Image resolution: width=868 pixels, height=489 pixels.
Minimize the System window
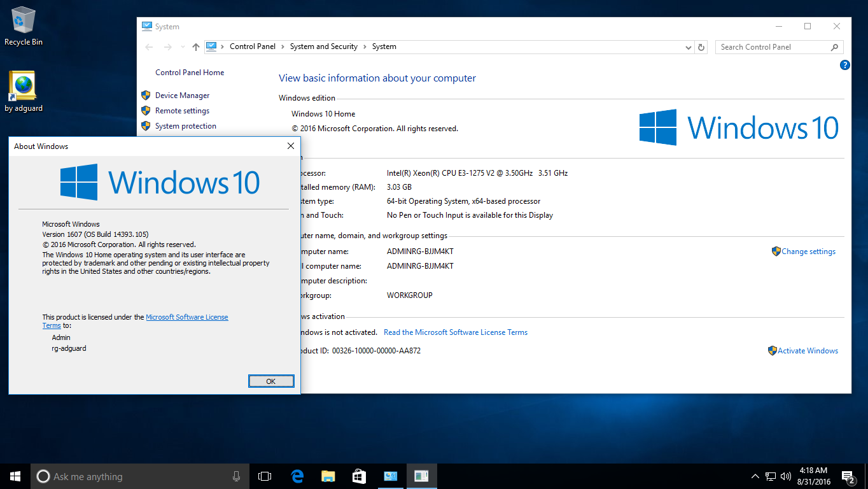coord(779,26)
